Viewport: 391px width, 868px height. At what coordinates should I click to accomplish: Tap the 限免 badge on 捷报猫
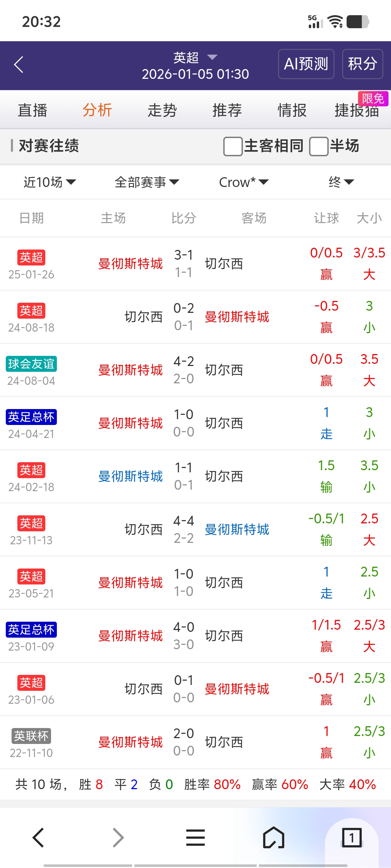tap(373, 99)
